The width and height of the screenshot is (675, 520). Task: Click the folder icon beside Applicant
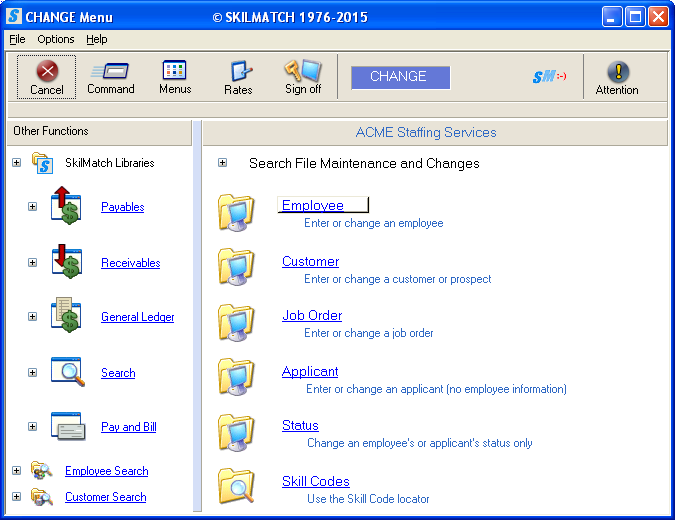236,377
